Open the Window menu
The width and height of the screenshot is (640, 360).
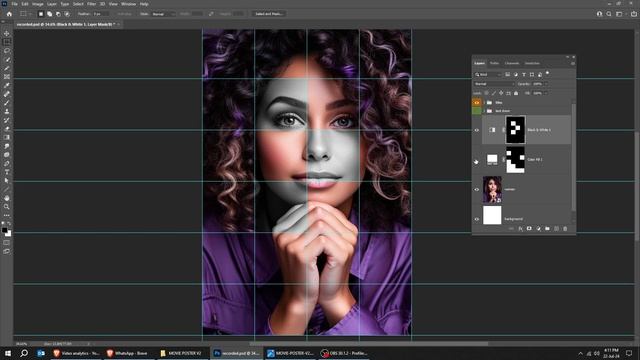pyautogui.click(x=129, y=4)
